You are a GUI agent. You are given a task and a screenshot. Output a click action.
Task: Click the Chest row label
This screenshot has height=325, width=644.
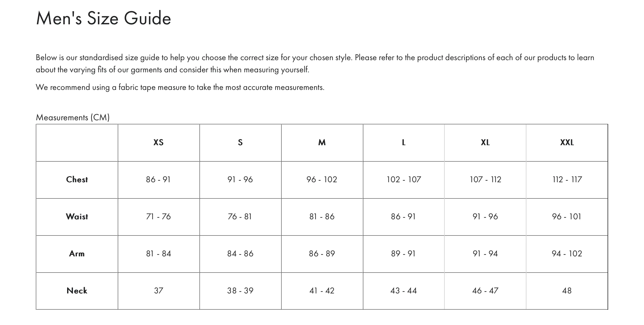click(77, 180)
